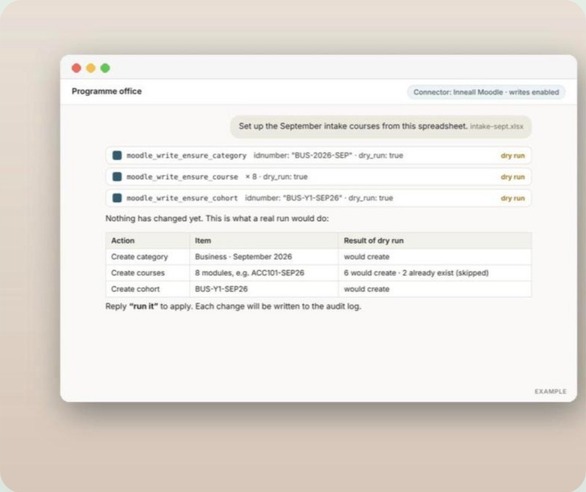Image resolution: width=586 pixels, height=492 pixels.
Task: Select the user message about September intake
Action: [x=381, y=127]
